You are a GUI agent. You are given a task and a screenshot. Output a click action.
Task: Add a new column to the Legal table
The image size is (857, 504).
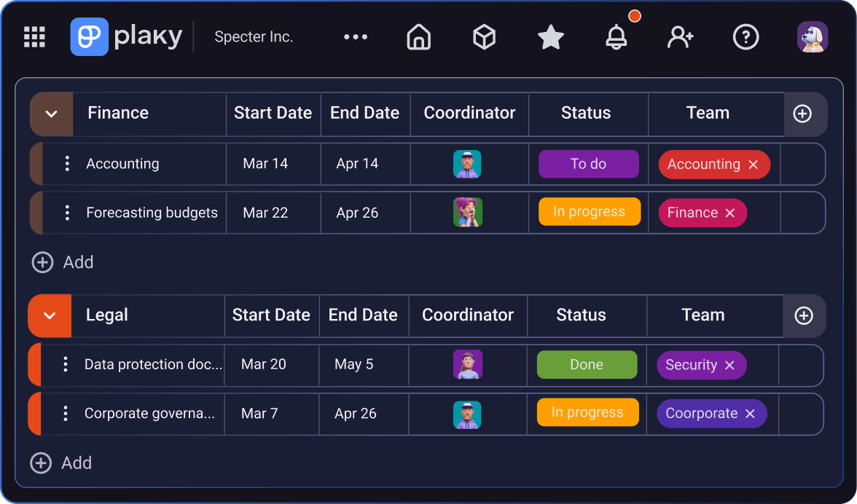[x=803, y=315]
